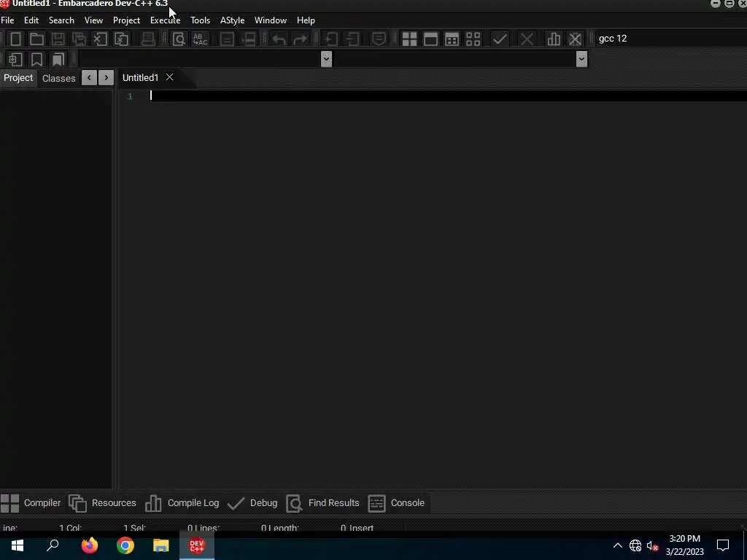This screenshot has height=560, width=747.
Task: Click the Windows Start button
Action: 18,545
